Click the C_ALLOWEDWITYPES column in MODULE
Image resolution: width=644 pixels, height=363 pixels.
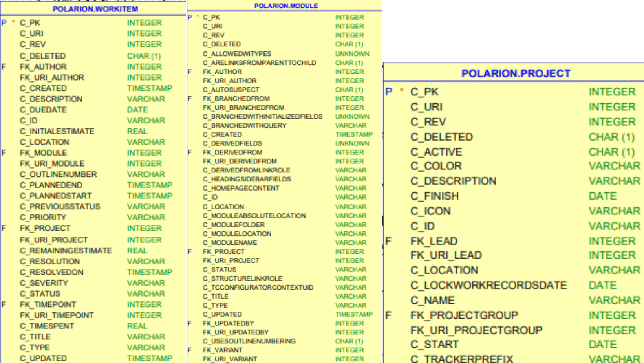[x=237, y=54]
